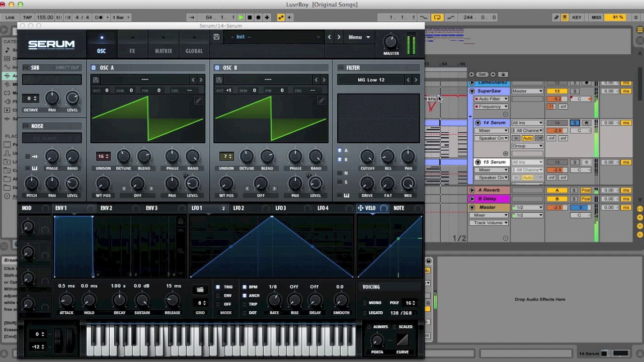Screen dimensions: 644x362
Task: Select the previous OSC B wavetable arrow
Action: pos(316,79)
